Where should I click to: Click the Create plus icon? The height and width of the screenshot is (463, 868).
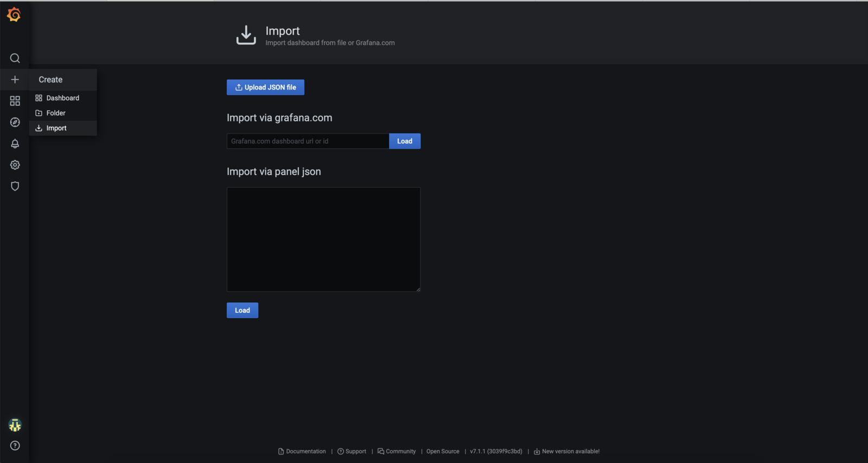[x=15, y=79]
